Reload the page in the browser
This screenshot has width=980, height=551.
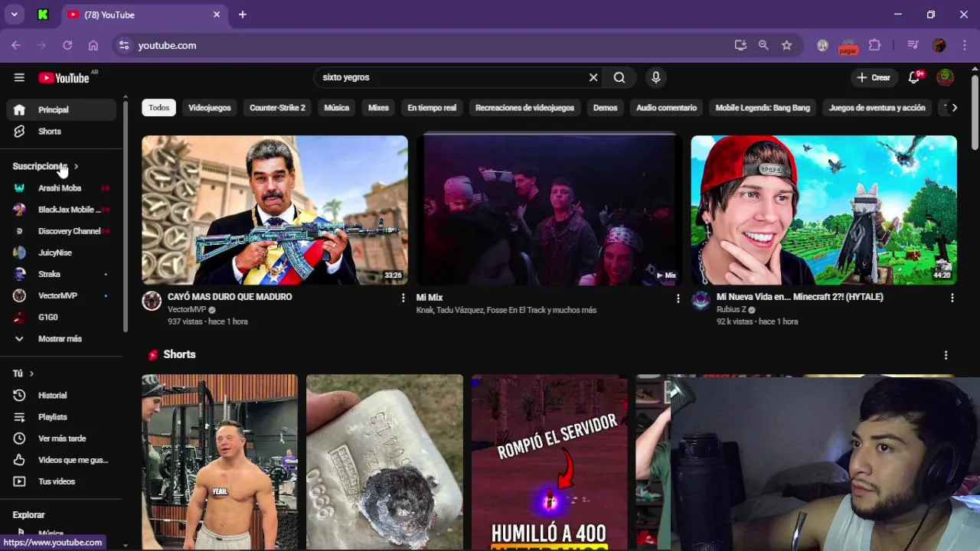[x=67, y=45]
